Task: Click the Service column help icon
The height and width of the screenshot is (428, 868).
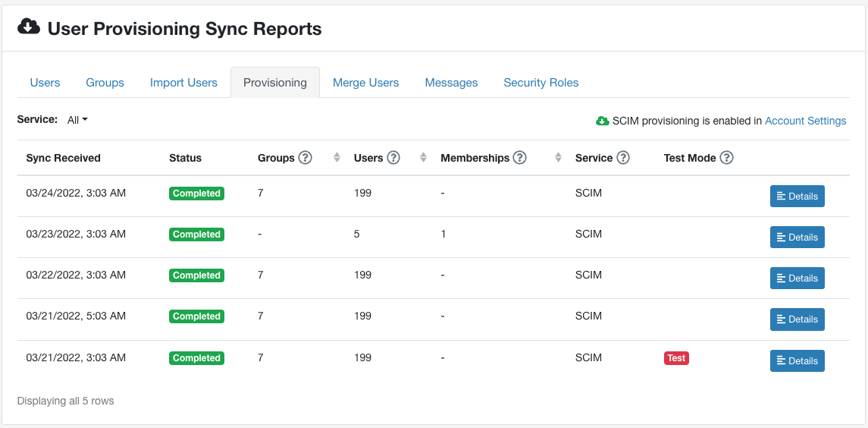Action: (x=623, y=158)
